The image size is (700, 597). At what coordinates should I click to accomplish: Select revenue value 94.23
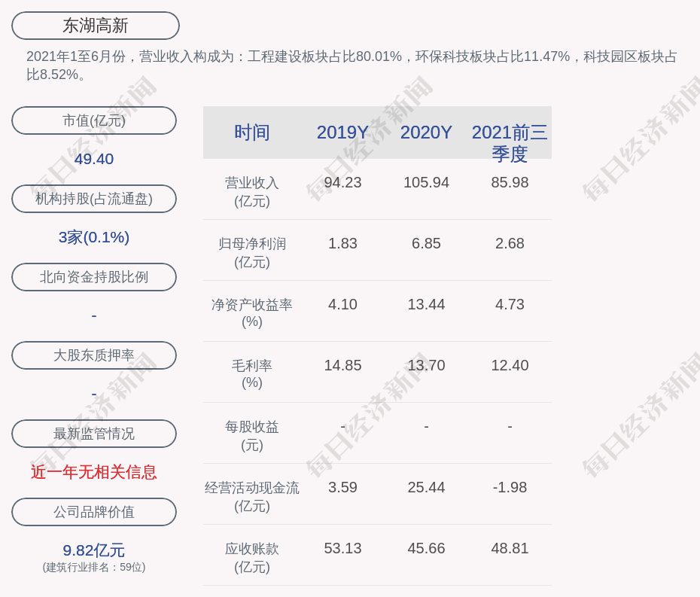coord(342,183)
